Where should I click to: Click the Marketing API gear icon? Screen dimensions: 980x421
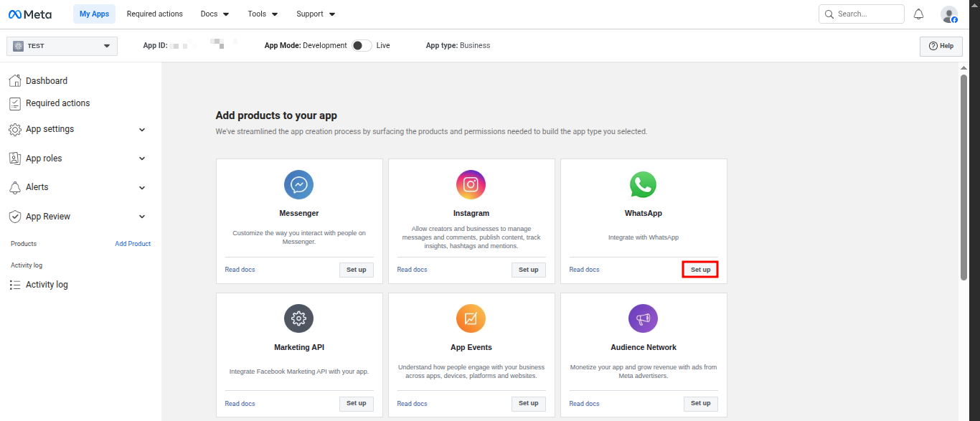pyautogui.click(x=298, y=318)
